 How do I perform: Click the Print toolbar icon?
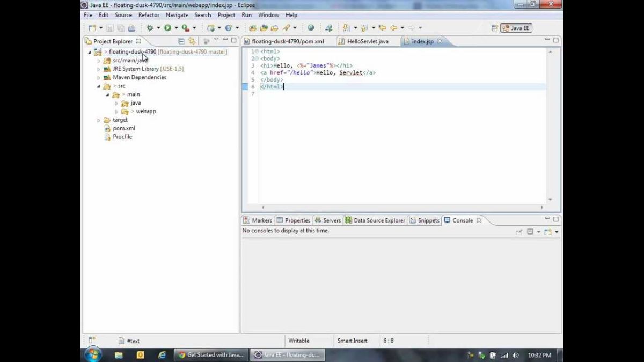(131, 28)
